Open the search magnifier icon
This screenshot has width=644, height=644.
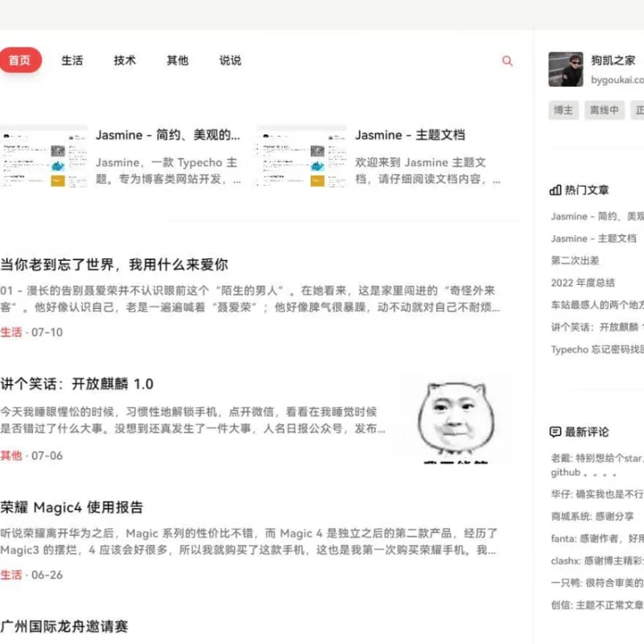click(x=507, y=61)
